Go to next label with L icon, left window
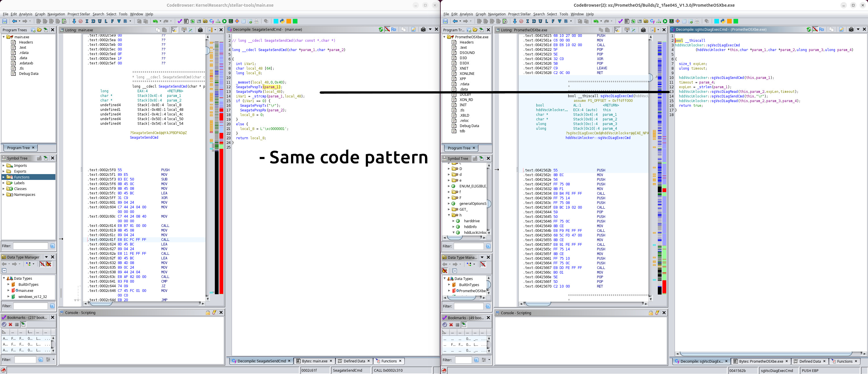Screen dimensions: 868x374 pos(106,21)
